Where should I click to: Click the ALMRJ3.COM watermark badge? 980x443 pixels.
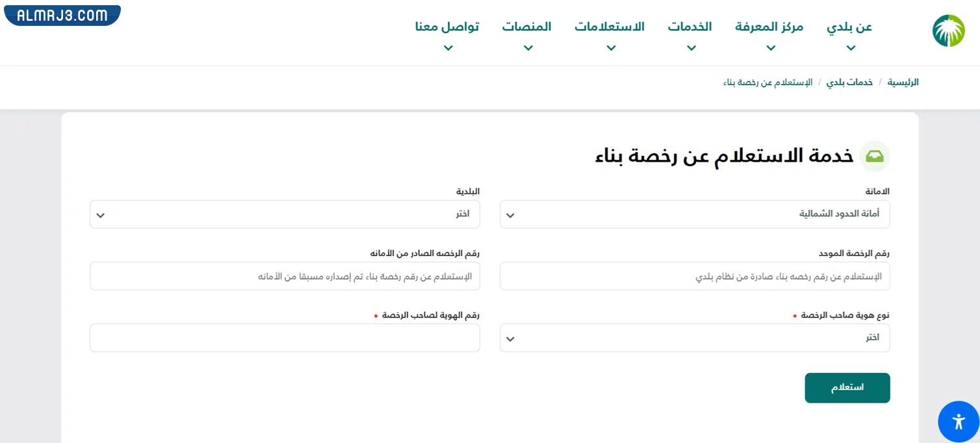(62, 16)
